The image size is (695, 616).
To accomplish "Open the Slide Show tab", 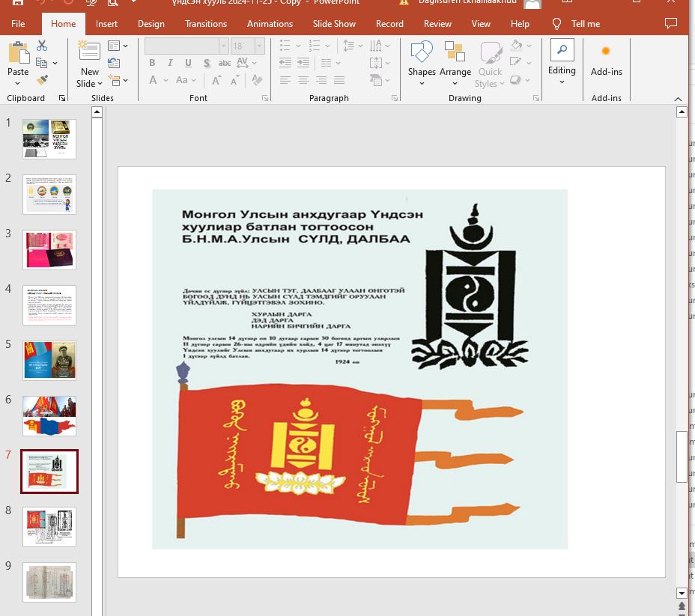I will (x=334, y=24).
